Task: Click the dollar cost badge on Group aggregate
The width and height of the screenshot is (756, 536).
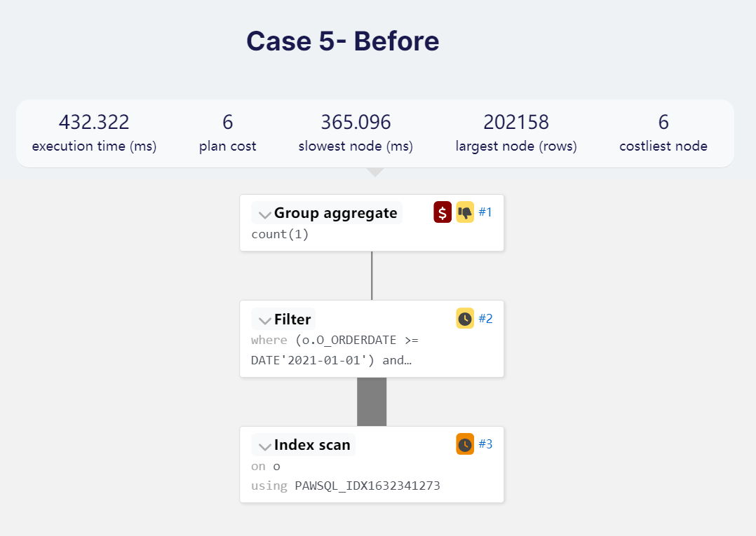Action: (x=443, y=212)
